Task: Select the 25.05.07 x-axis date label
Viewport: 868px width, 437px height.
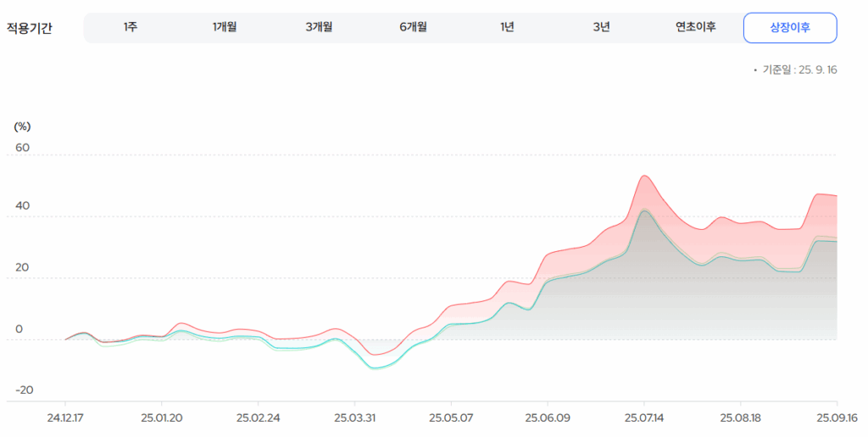Action: point(451,418)
